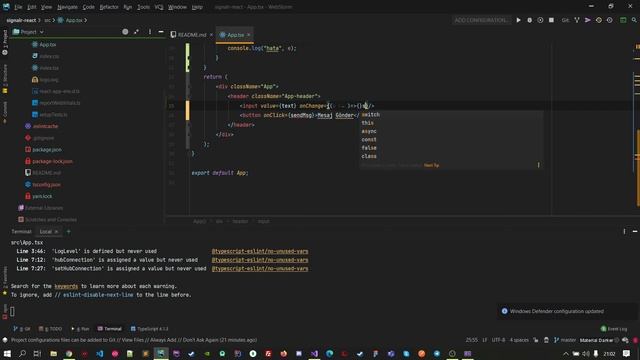This screenshot has width=640, height=360.
Task: Click the collapse all icon in Project panel
Action: click(x=136, y=32)
